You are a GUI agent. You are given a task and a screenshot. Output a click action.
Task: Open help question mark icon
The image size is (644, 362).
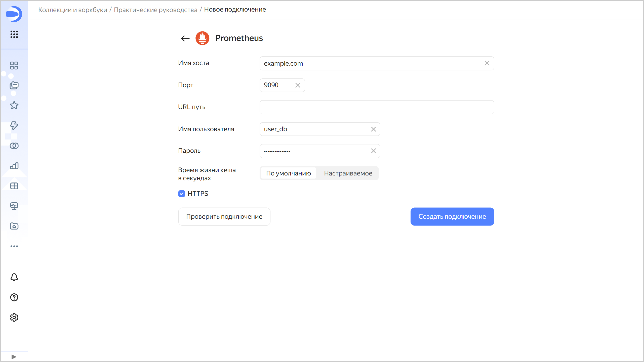click(14, 297)
